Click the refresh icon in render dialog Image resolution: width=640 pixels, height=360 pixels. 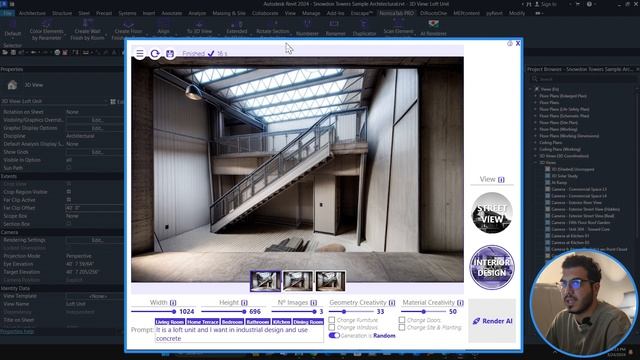[x=155, y=53]
